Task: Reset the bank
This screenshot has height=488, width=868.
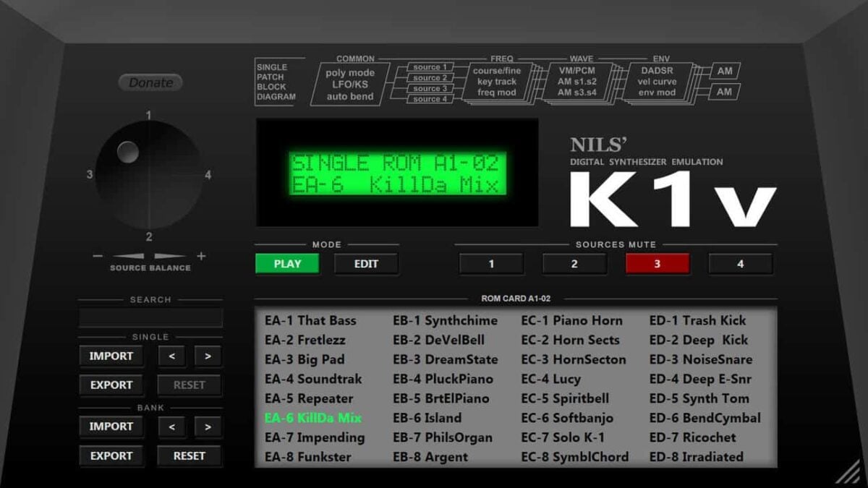Action: point(190,455)
